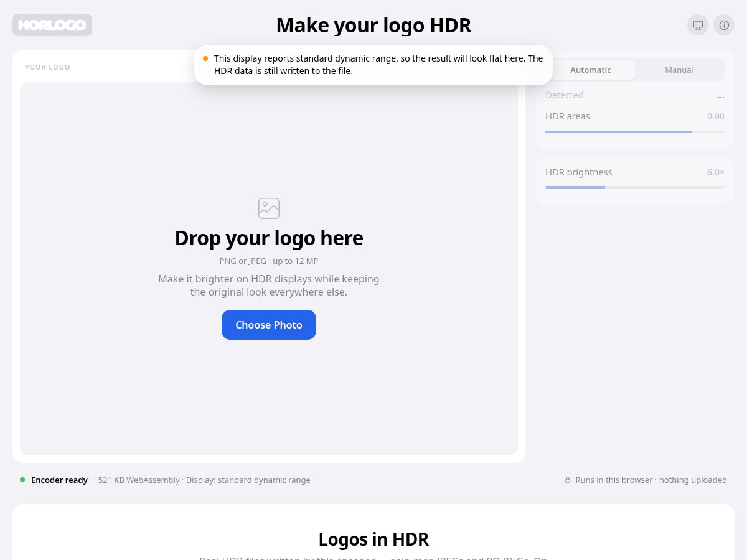This screenshot has height=560, width=747.
Task: Click the orange warning dot in notification
Action: coord(205,58)
